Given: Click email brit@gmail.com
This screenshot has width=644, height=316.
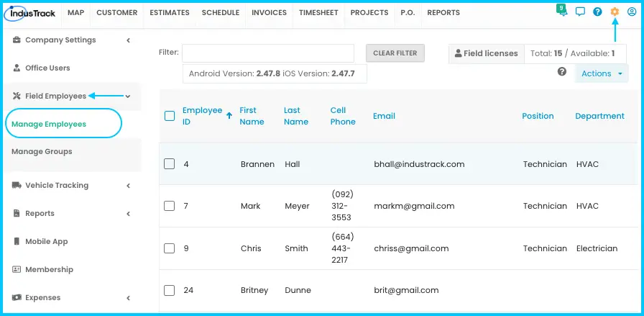Looking at the screenshot, I should (406, 290).
